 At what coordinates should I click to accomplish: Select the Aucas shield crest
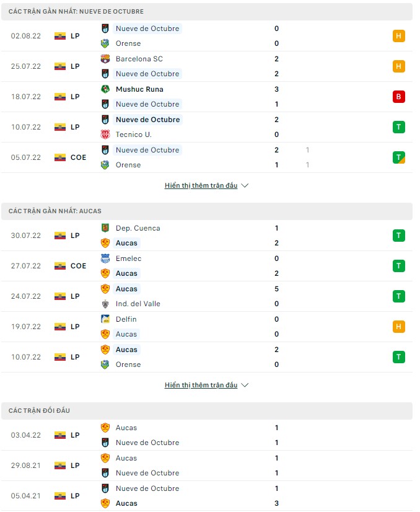[x=106, y=243]
